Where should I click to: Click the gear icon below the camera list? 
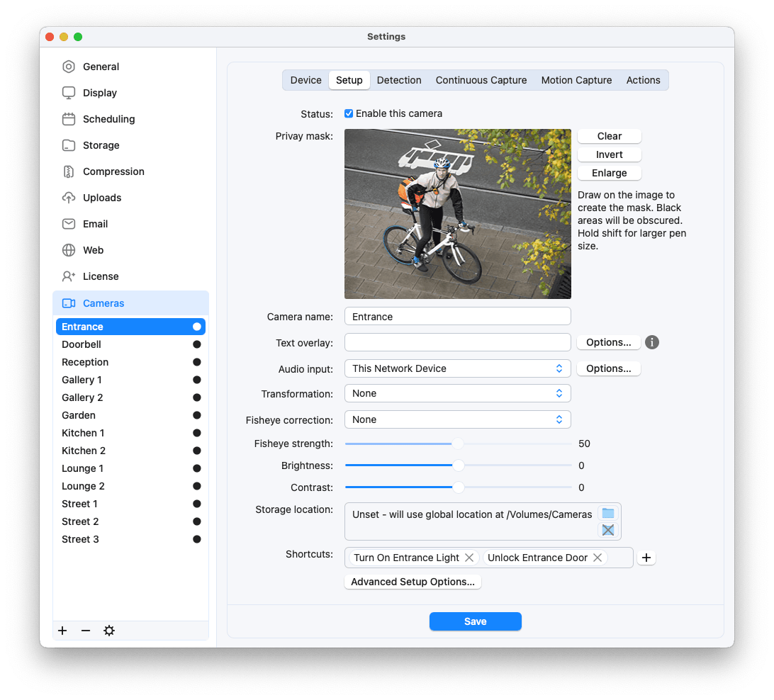tap(108, 630)
